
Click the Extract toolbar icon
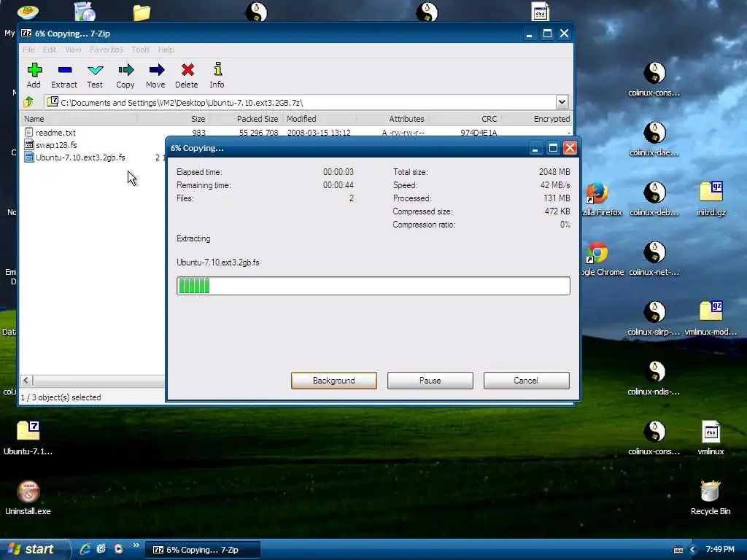(x=64, y=75)
